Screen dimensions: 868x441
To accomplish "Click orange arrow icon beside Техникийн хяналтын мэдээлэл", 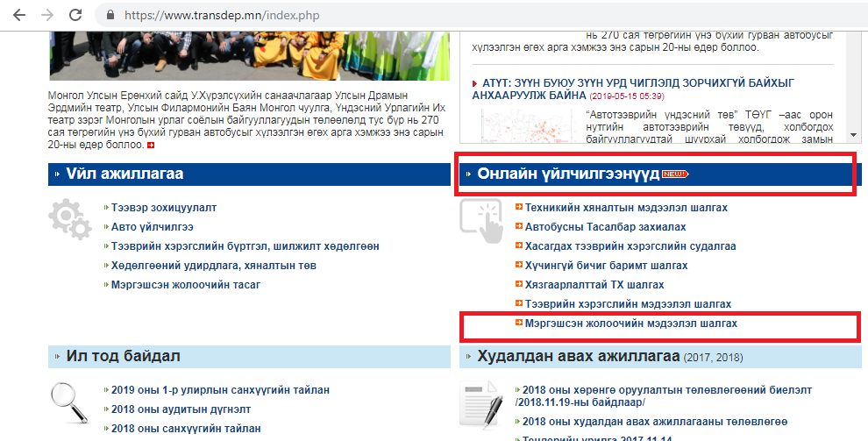I will pos(519,207).
